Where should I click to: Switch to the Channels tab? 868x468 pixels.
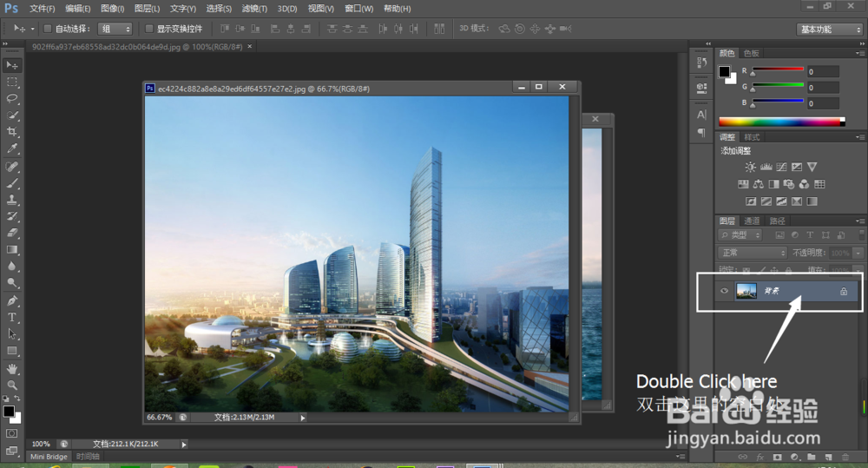[751, 221]
